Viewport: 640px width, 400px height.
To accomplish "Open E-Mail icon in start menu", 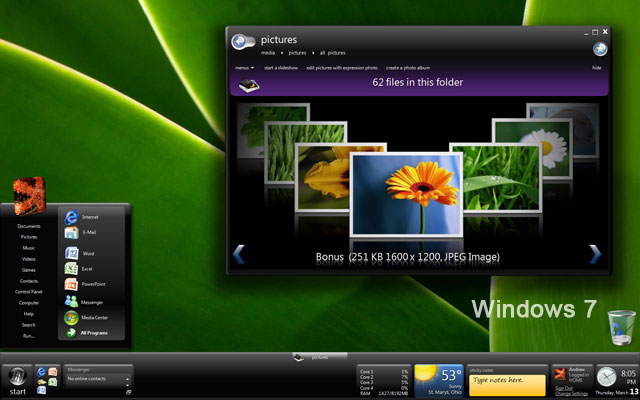I will [x=71, y=233].
